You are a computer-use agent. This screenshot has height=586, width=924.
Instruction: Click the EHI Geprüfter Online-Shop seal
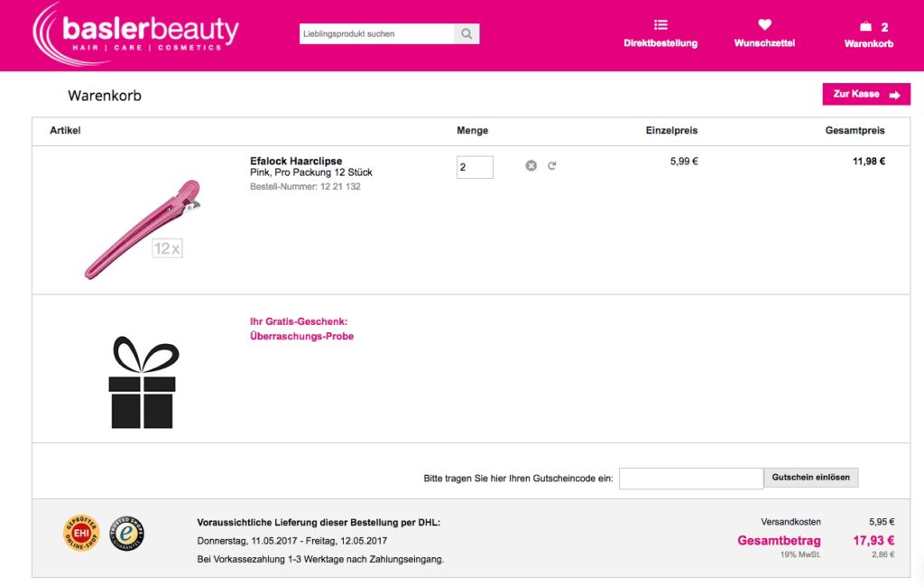79,533
